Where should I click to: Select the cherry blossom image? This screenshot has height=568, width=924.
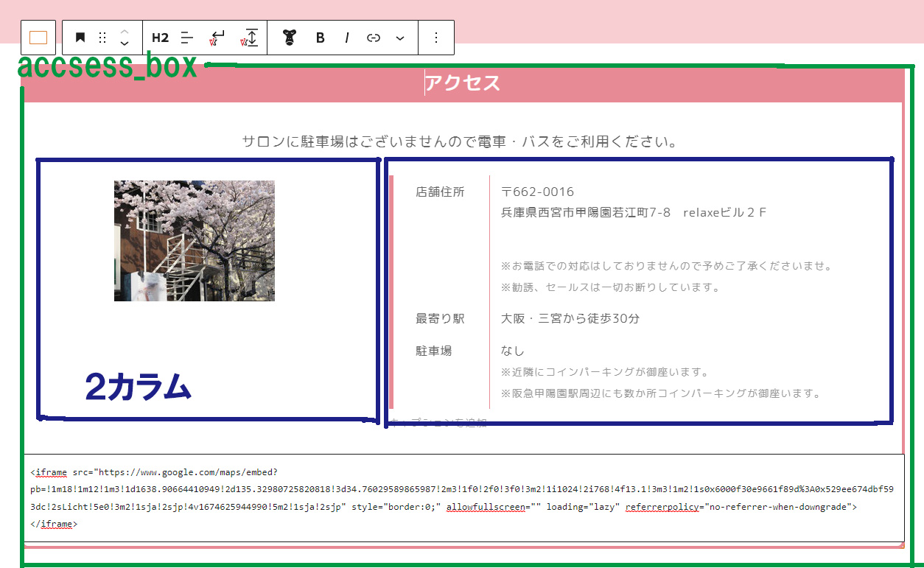(195, 241)
